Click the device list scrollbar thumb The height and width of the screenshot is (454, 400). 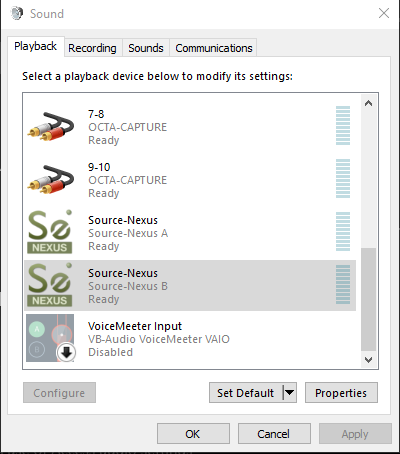click(368, 299)
